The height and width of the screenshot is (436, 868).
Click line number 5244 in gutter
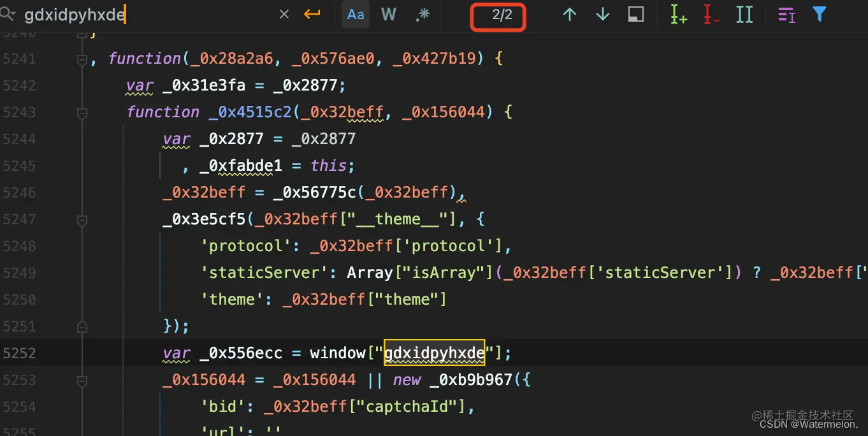19,139
